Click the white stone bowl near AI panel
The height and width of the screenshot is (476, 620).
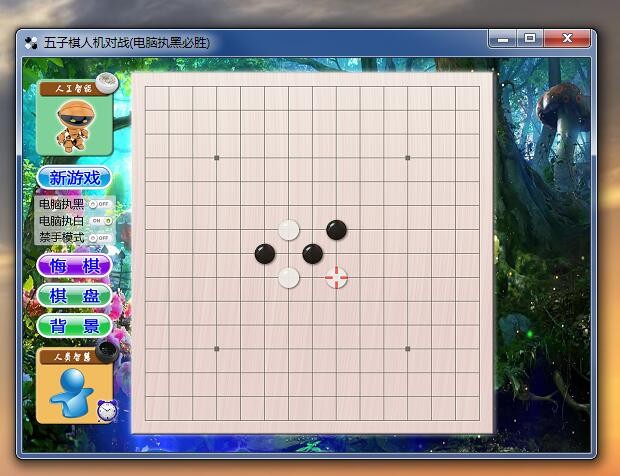tap(107, 84)
